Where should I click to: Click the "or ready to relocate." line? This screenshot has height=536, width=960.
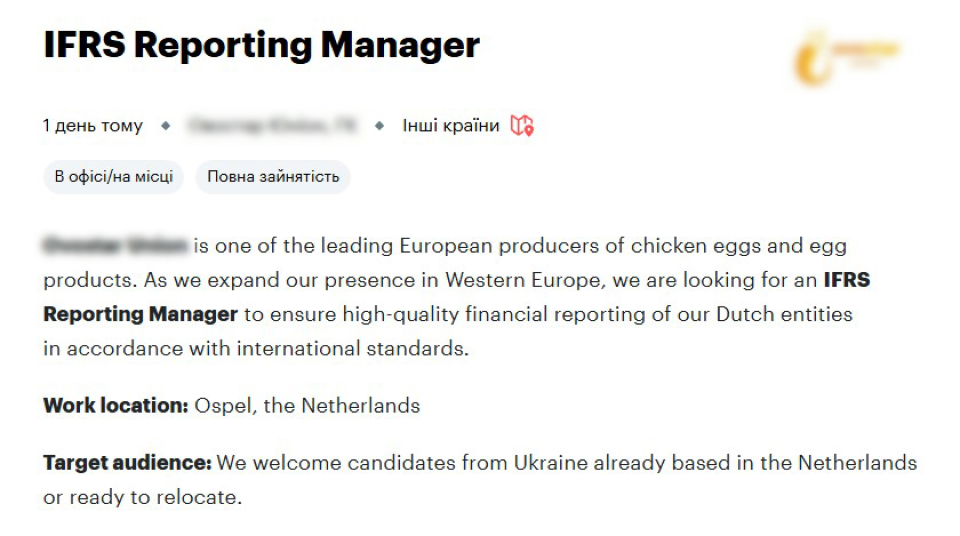point(142,497)
